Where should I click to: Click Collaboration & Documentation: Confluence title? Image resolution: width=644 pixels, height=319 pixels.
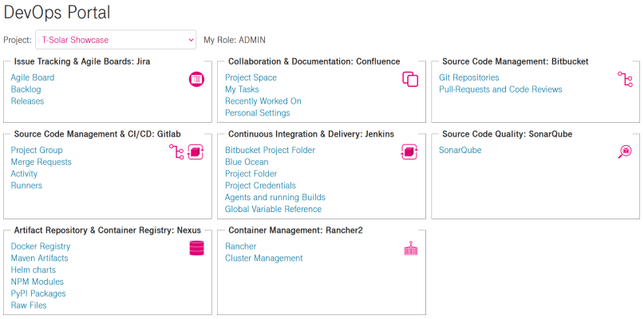314,61
